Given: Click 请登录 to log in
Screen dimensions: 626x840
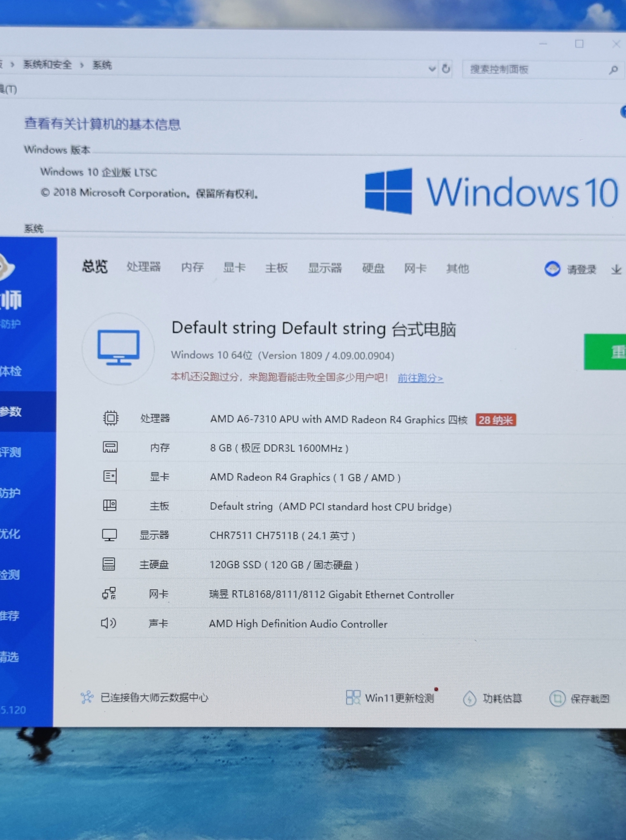Looking at the screenshot, I should tap(581, 270).
